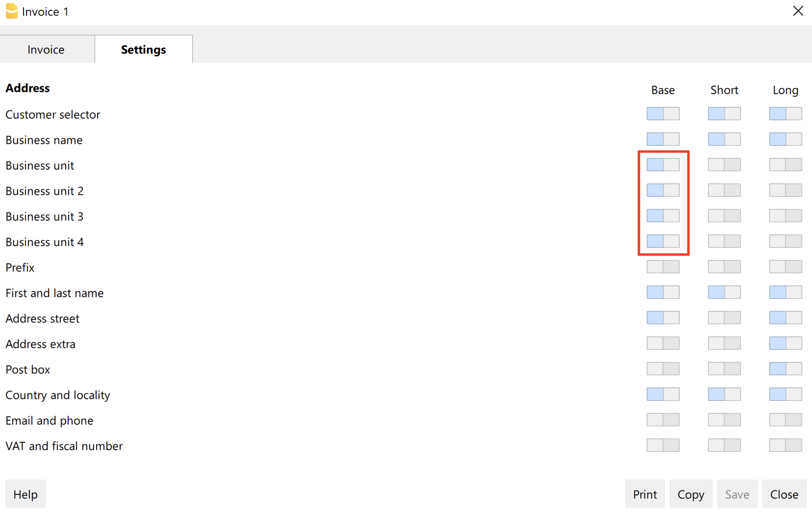
Task: Turn on Post box Base toggle
Action: click(x=662, y=369)
